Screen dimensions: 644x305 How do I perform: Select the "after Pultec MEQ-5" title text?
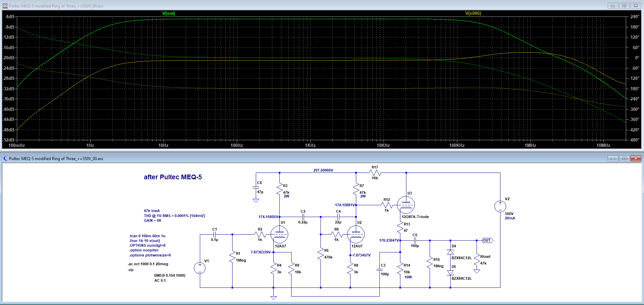[x=173, y=177]
